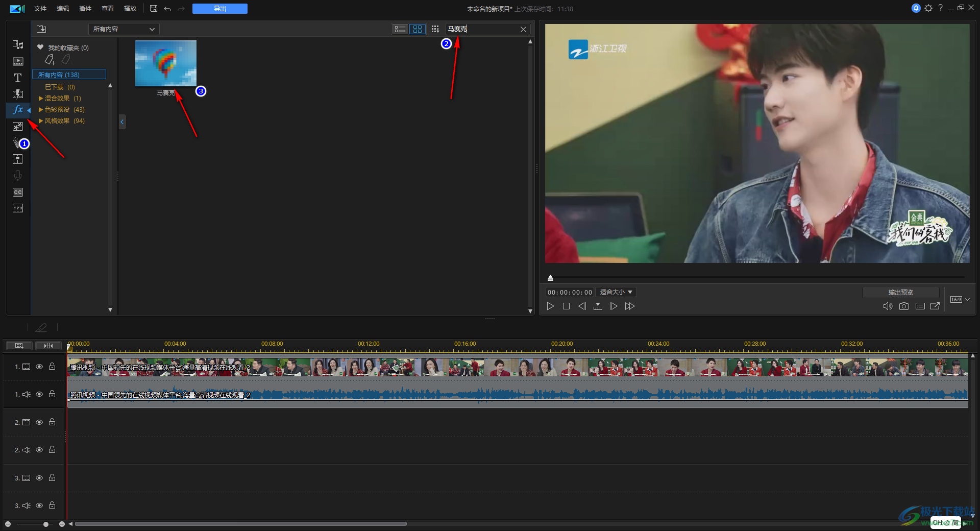Open the chapter room 123 icon
Viewport: 980px width, 531px height.
(x=18, y=208)
